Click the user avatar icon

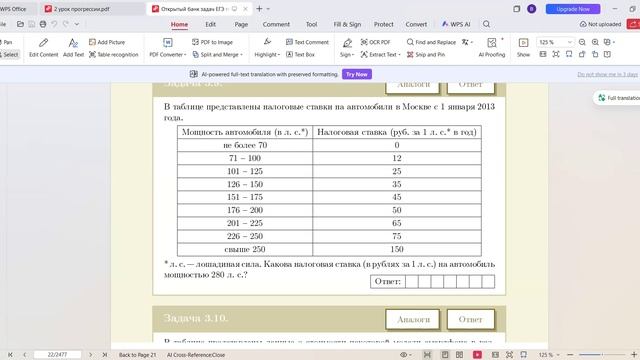(x=531, y=9)
